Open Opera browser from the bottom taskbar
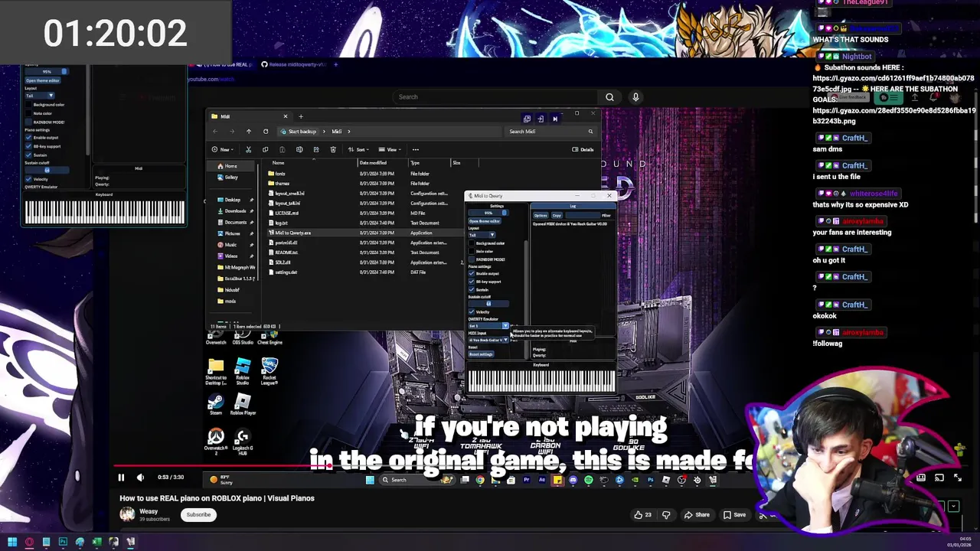 tap(29, 542)
